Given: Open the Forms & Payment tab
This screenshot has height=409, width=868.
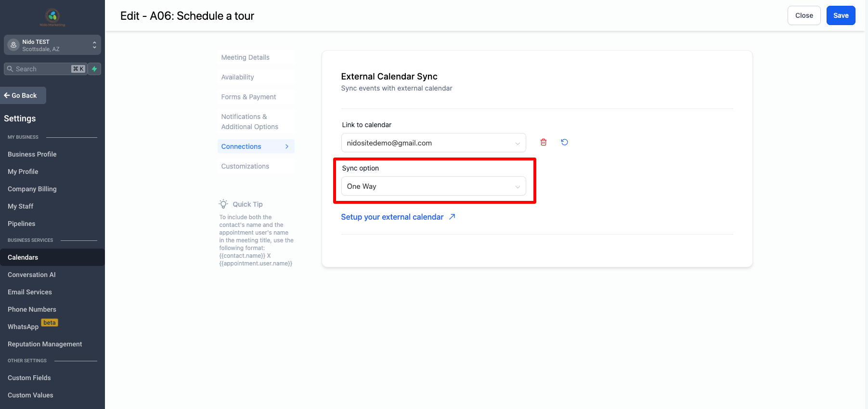Looking at the screenshot, I should [x=256, y=97].
